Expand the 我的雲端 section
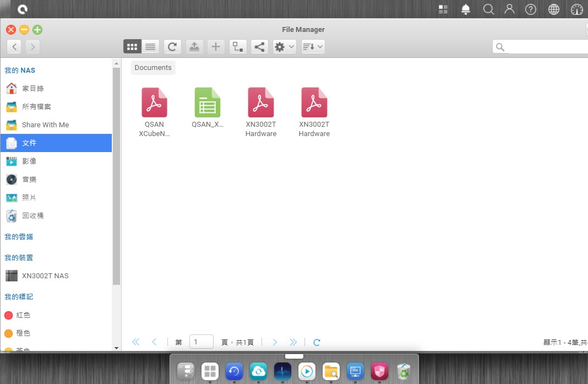588x384 pixels. [19, 237]
